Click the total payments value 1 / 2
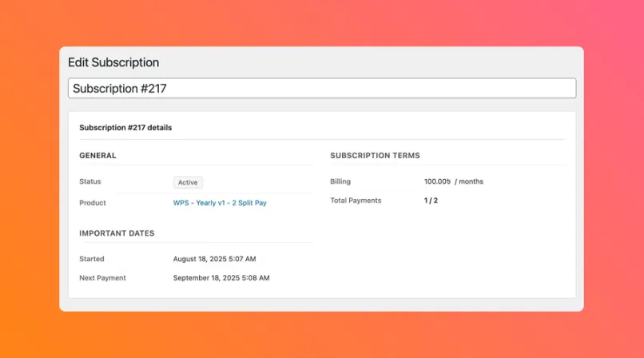644x358 pixels. [431, 201]
